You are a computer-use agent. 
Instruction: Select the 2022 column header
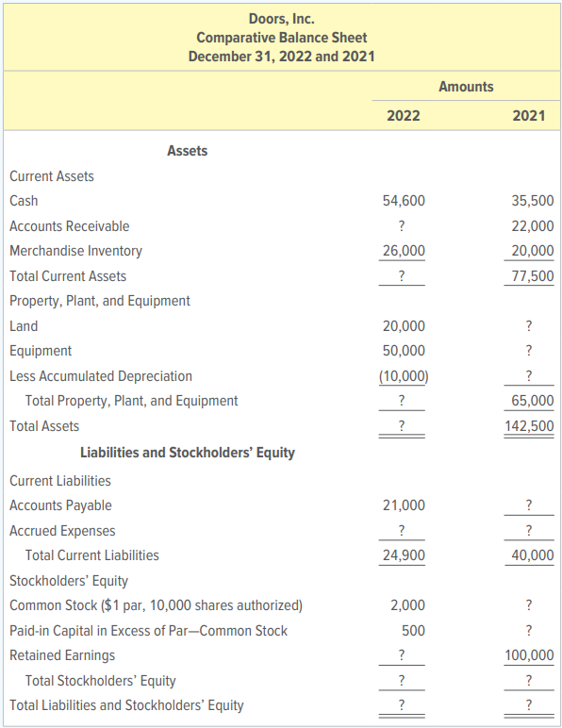click(x=404, y=116)
